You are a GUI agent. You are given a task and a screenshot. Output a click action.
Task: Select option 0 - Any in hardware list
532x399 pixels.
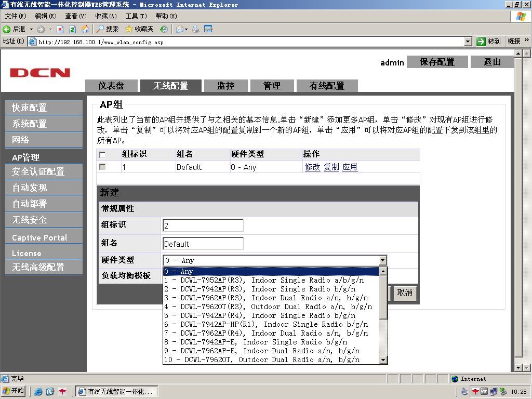pyautogui.click(x=271, y=271)
